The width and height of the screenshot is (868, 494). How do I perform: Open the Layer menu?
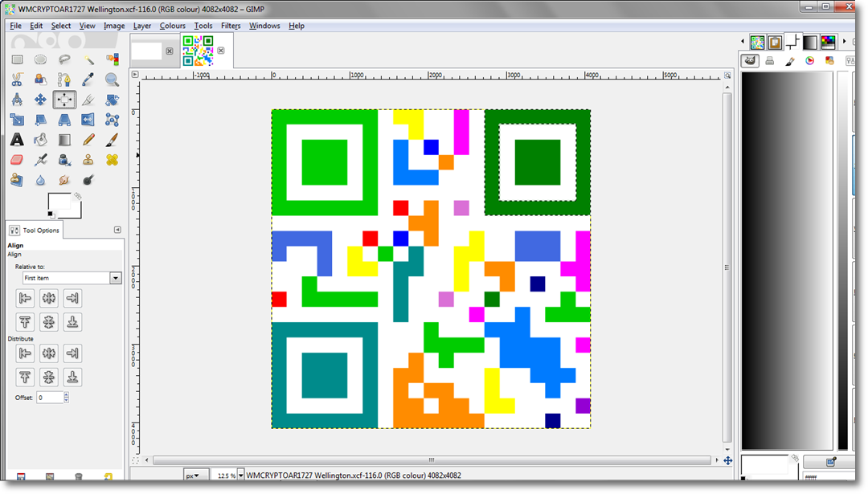pyautogui.click(x=142, y=26)
